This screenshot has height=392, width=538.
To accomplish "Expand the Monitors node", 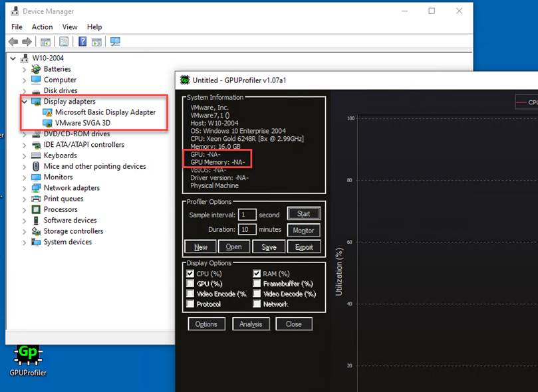I will (25, 177).
